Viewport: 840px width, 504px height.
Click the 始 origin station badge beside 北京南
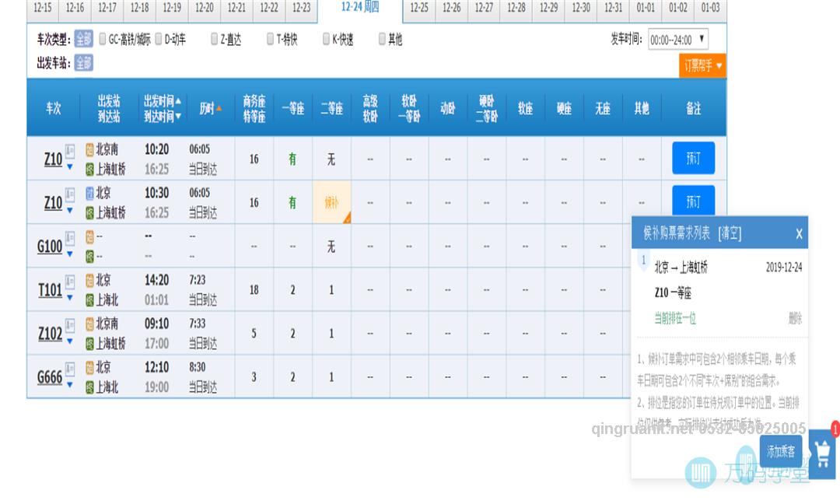coord(88,149)
